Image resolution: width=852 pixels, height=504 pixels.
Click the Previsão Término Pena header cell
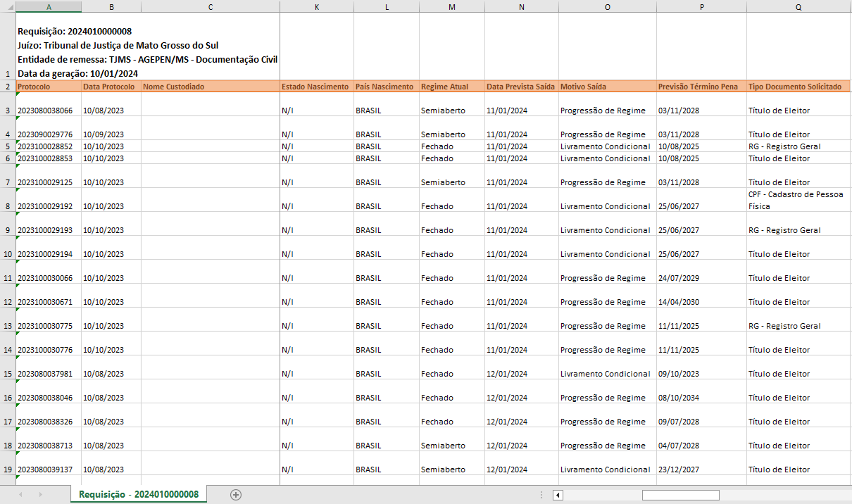[701, 86]
